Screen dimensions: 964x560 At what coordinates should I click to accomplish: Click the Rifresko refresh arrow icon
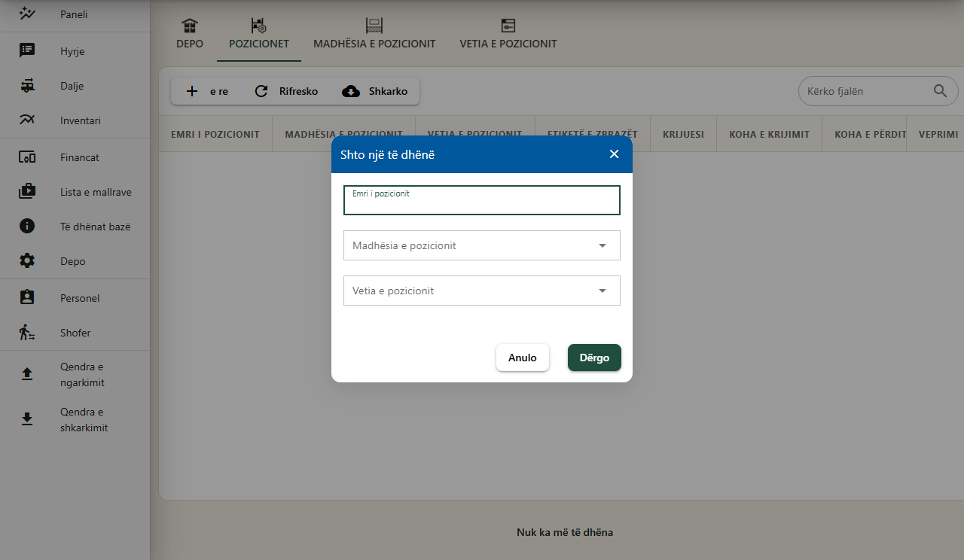[x=261, y=91]
